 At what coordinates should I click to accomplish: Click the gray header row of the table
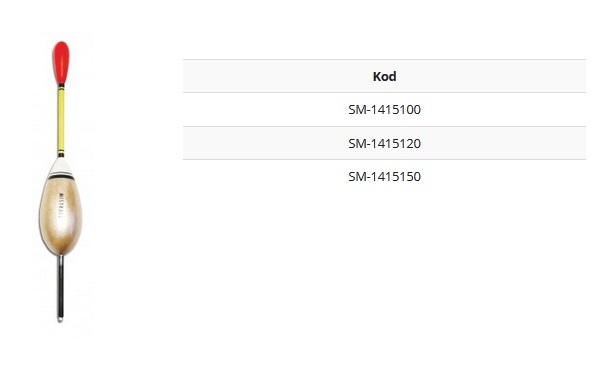click(384, 76)
